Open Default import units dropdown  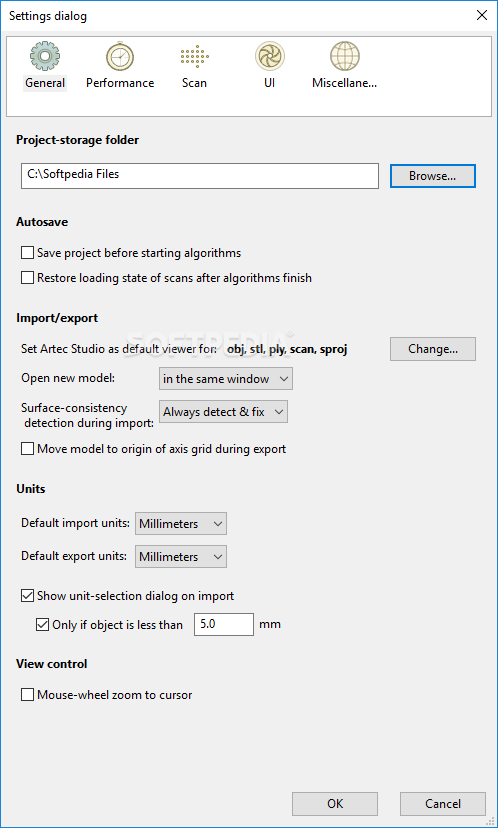coord(181,524)
